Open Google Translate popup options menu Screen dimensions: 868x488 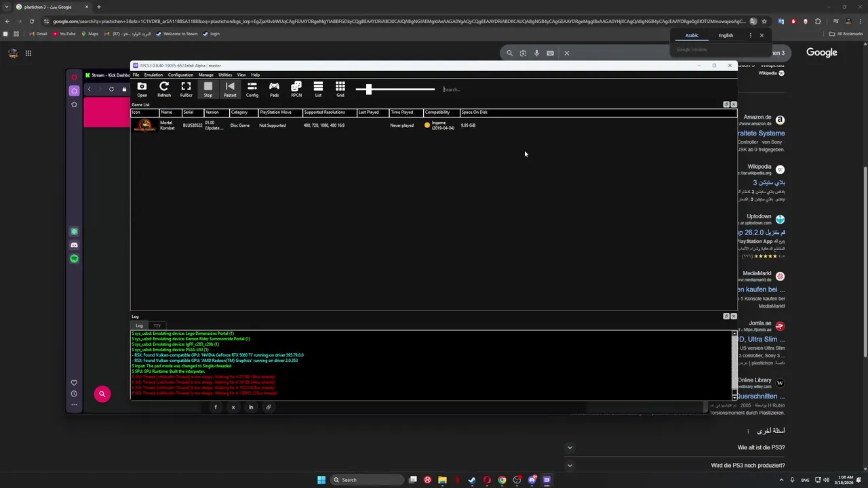750,35
